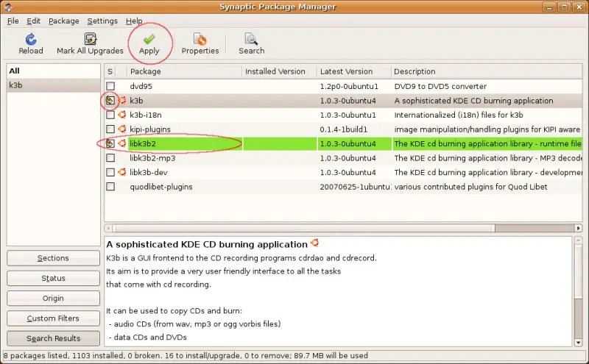Image resolution: width=589 pixels, height=364 pixels.
Task: Select the quodlibet-plugins package name
Action: point(161,187)
